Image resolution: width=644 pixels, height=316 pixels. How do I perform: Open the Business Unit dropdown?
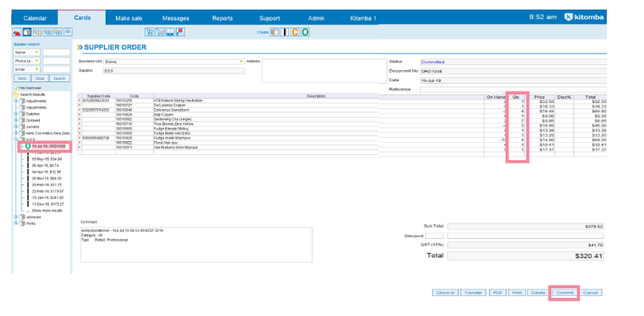click(x=174, y=61)
